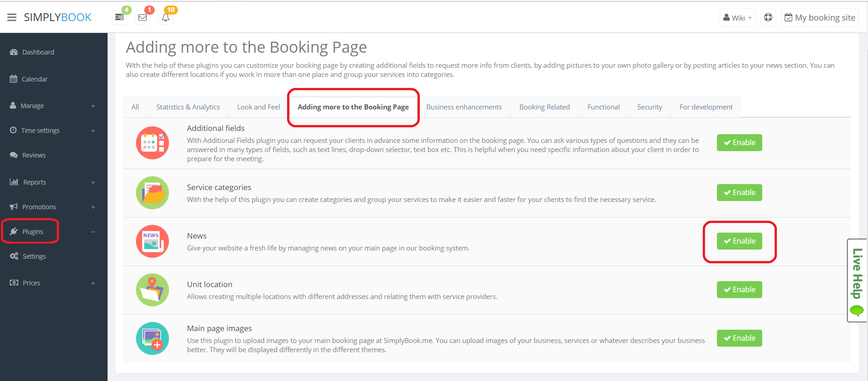Image resolution: width=868 pixels, height=381 pixels.
Task: Open My booking site link
Action: click(819, 18)
